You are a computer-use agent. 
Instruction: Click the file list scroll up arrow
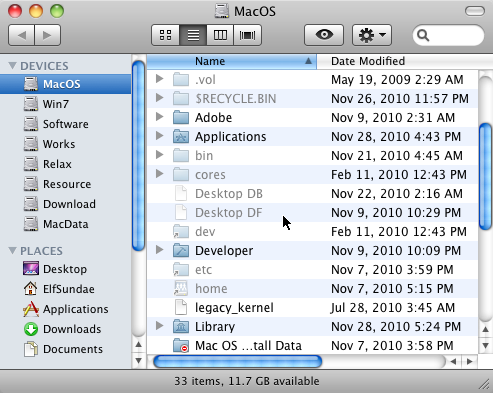[x=485, y=329]
